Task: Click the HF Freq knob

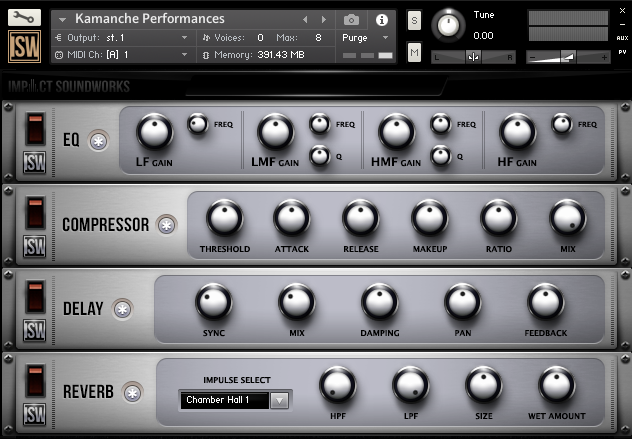Action: tap(562, 124)
